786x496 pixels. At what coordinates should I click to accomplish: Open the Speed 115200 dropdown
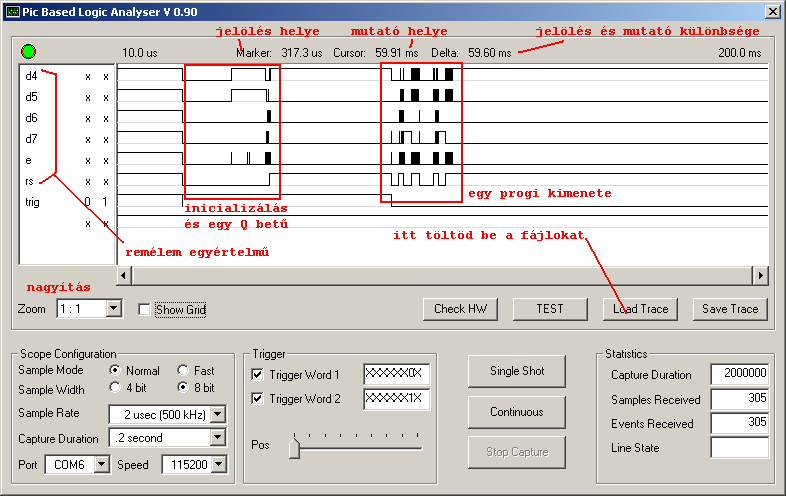point(219,464)
